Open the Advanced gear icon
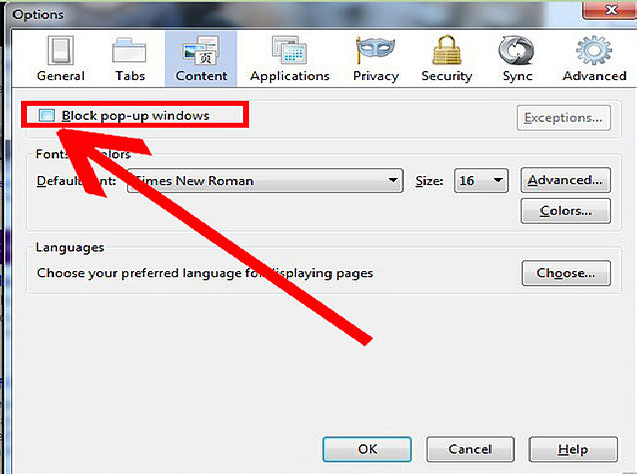Screen dimensions: 637x474 click(x=594, y=50)
